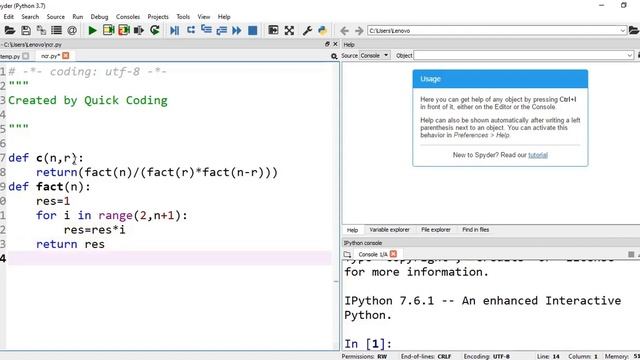640x360 pixels.
Task: Select the Console 1/A tab
Action: tap(373, 254)
